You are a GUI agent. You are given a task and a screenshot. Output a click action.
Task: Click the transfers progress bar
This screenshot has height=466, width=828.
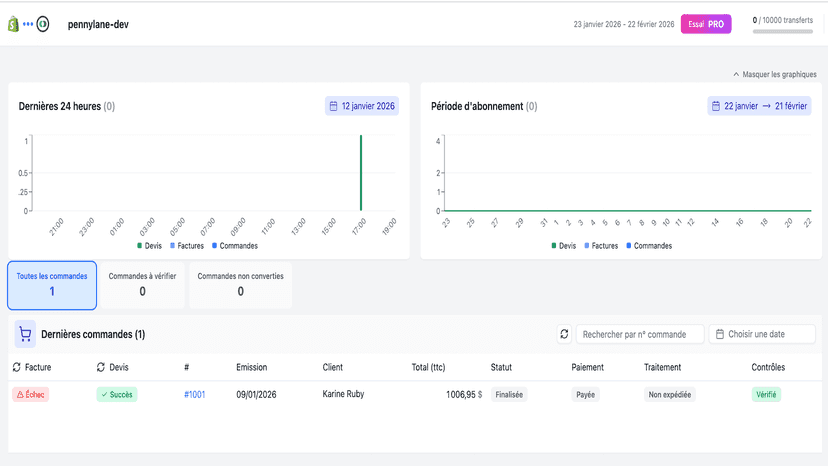pyautogui.click(x=783, y=32)
